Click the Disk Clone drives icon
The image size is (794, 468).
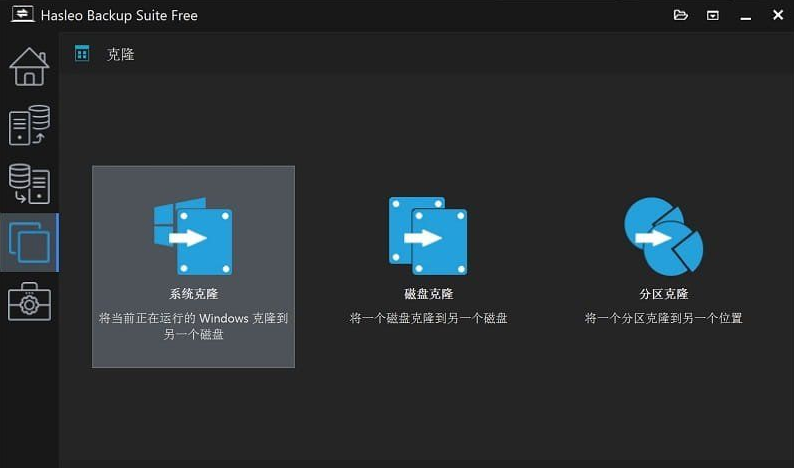point(428,236)
